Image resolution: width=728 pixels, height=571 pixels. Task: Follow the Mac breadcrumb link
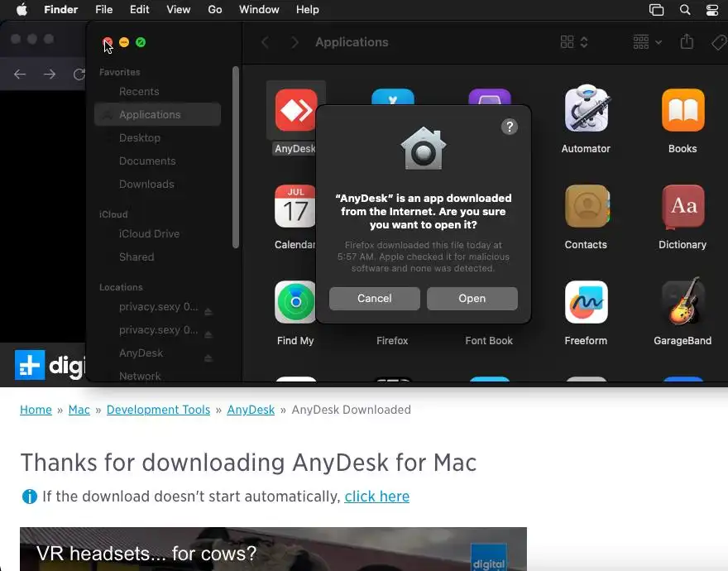79,410
